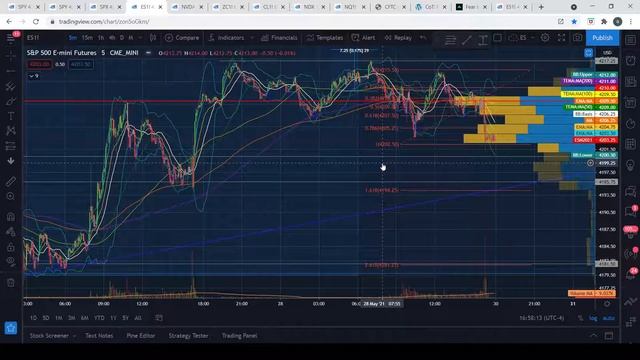This screenshot has height=360, width=640.
Task: Collapse the indicator legend showing 9
Action: point(34,76)
